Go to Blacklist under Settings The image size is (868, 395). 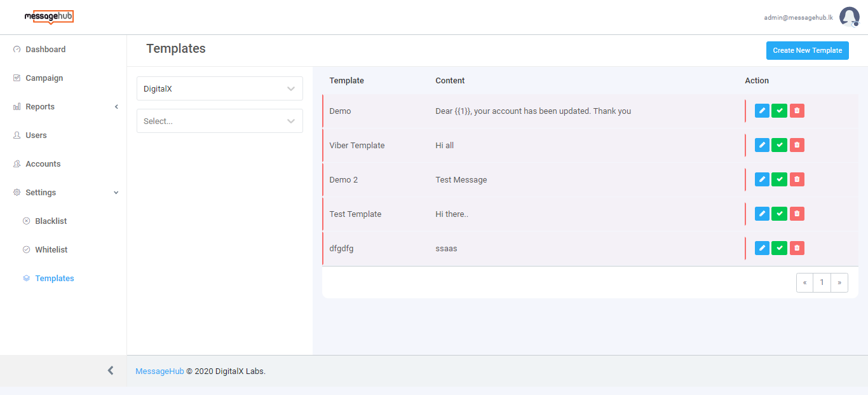click(51, 221)
